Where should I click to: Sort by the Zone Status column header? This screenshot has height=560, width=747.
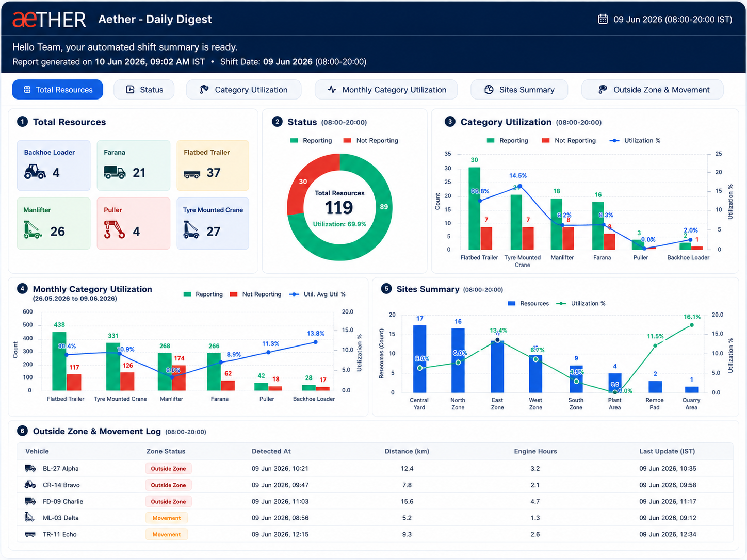tap(166, 451)
